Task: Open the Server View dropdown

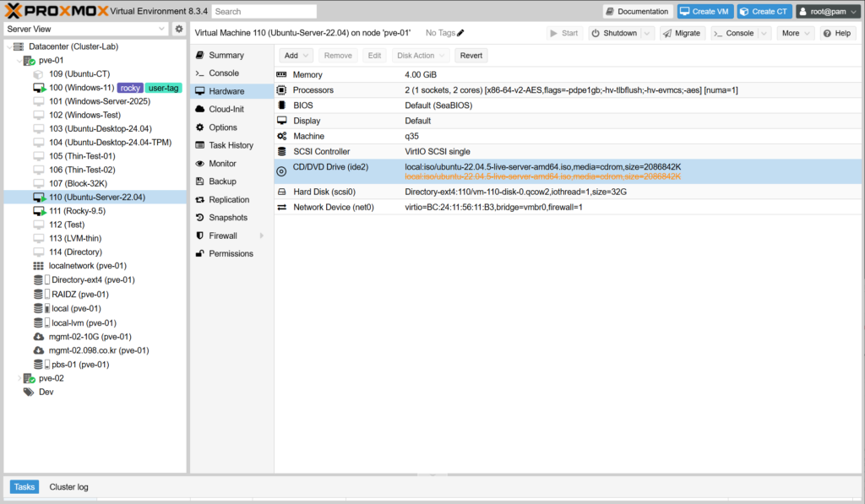Action: click(162, 29)
